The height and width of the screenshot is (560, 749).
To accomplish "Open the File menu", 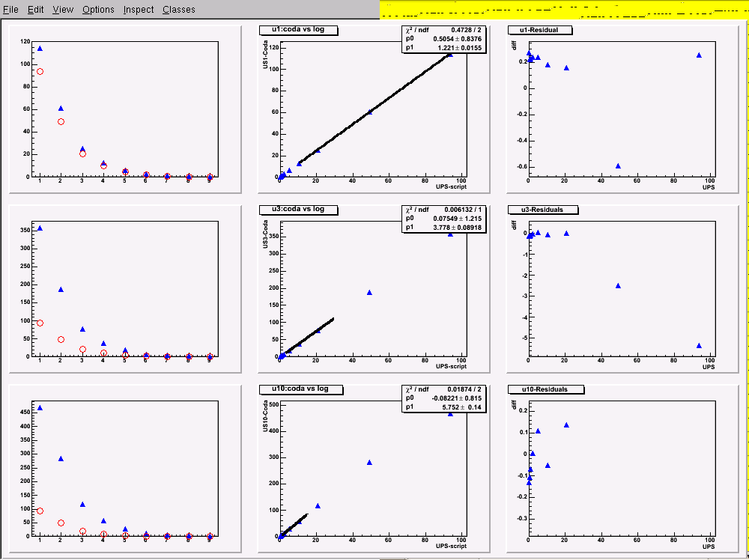I will (11, 10).
